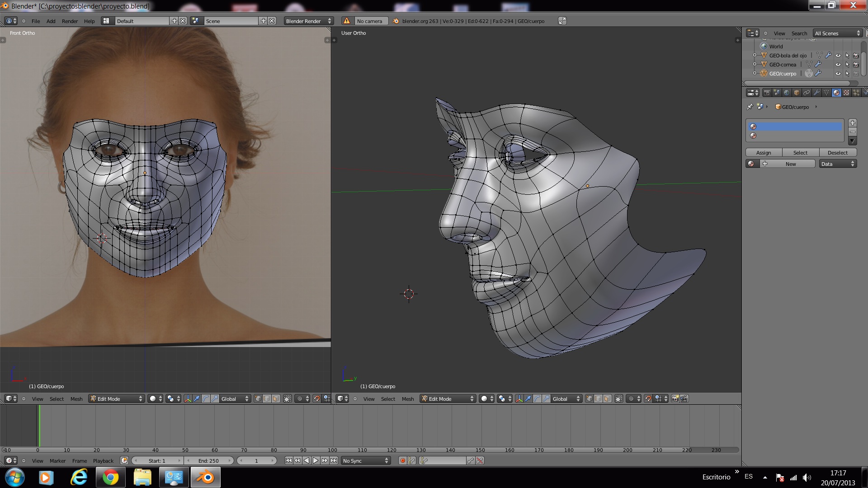Toggle selectability of GEO-bola del ojo
This screenshot has width=868, height=488.
click(x=847, y=56)
